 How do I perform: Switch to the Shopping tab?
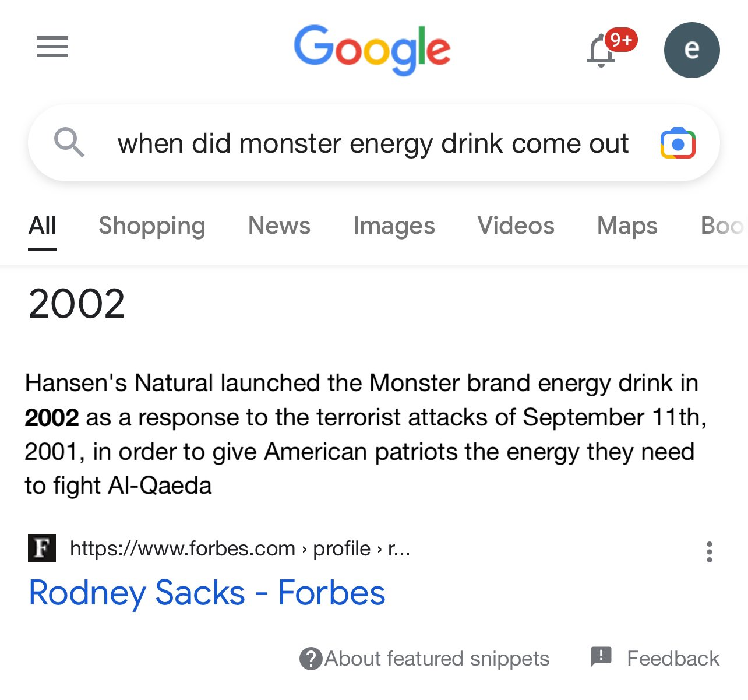click(152, 226)
